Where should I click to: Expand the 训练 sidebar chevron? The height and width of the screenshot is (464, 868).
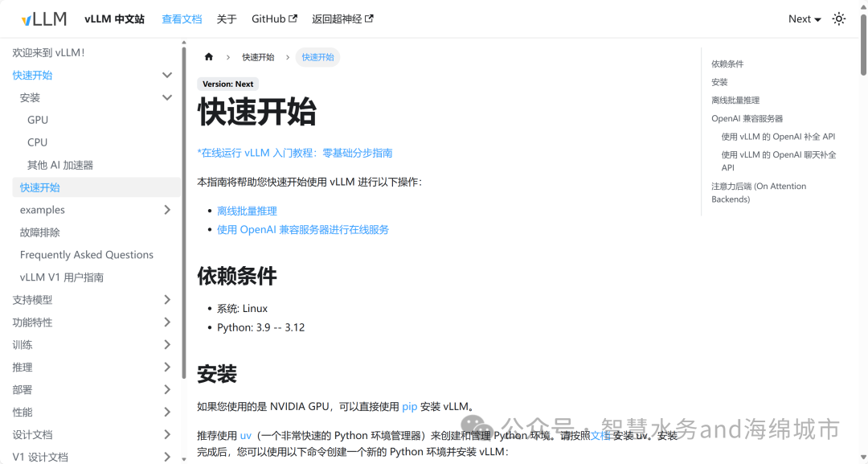pyautogui.click(x=166, y=344)
